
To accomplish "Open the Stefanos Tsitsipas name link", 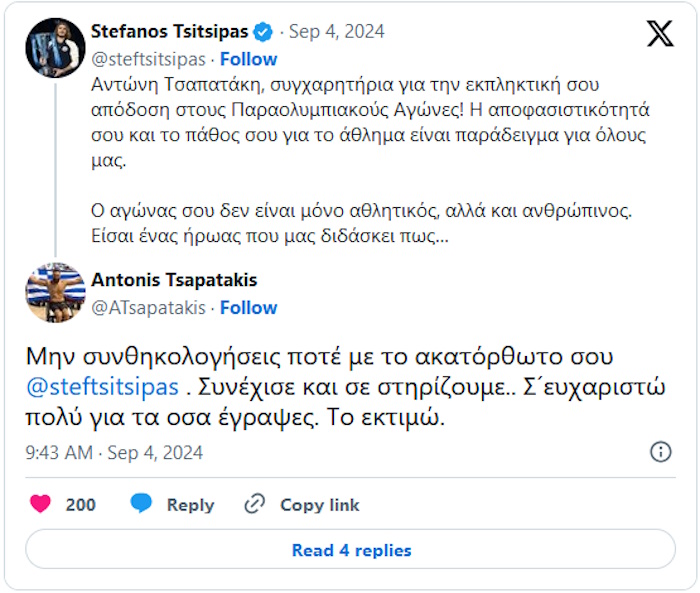I will (x=170, y=32).
